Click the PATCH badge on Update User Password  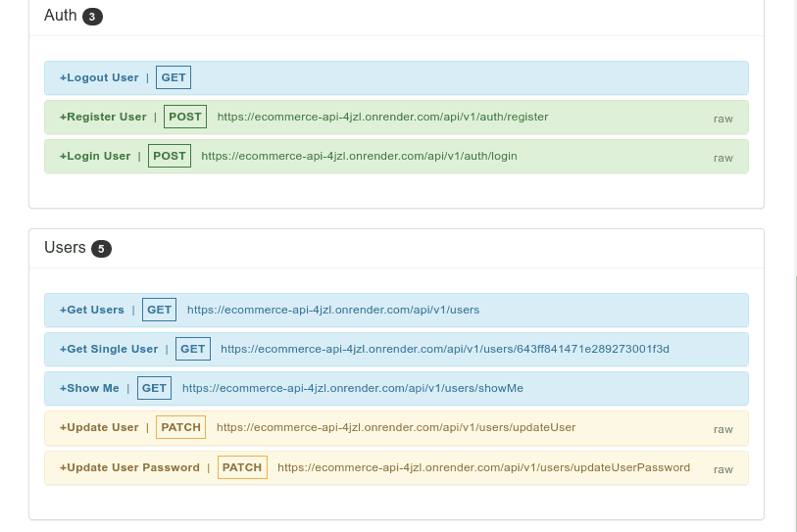point(242,467)
